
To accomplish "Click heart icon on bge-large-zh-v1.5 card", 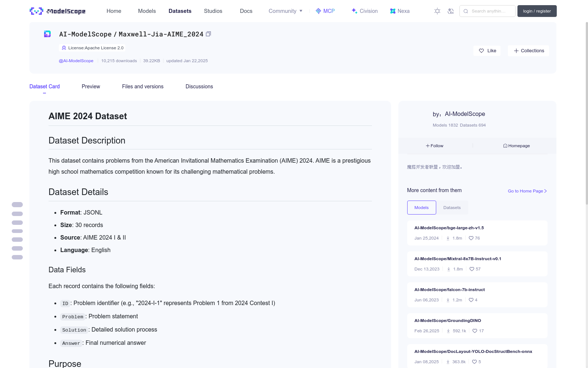I will pyautogui.click(x=471, y=238).
